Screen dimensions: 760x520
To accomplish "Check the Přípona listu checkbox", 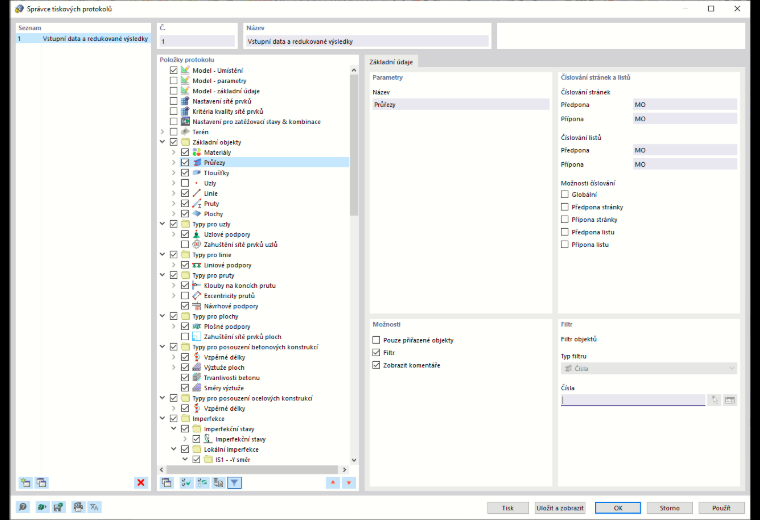I will pyautogui.click(x=565, y=245).
